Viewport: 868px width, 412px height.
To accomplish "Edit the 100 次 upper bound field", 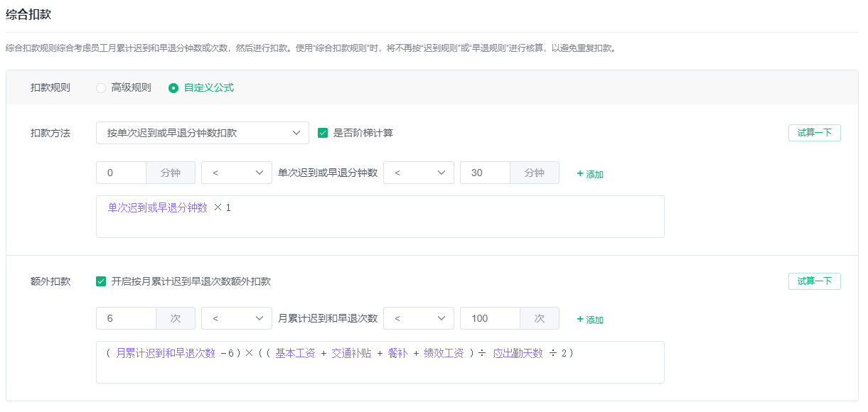I will 490,318.
